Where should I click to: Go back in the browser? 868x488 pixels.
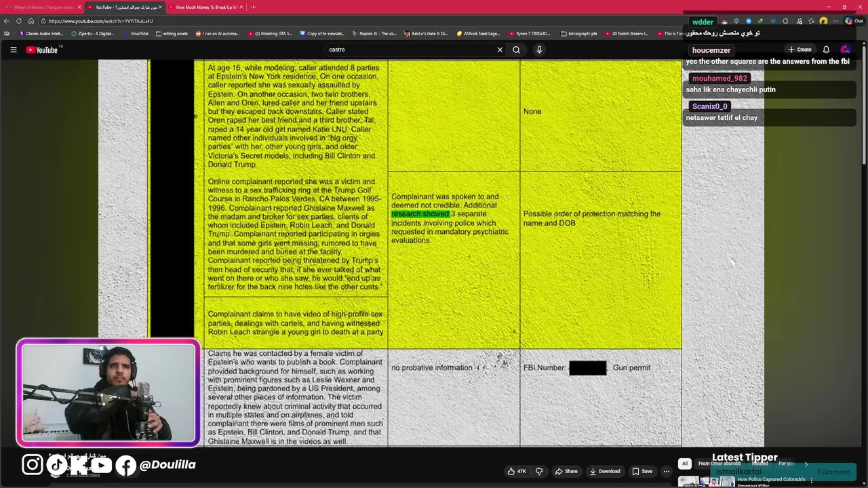pos(7,21)
